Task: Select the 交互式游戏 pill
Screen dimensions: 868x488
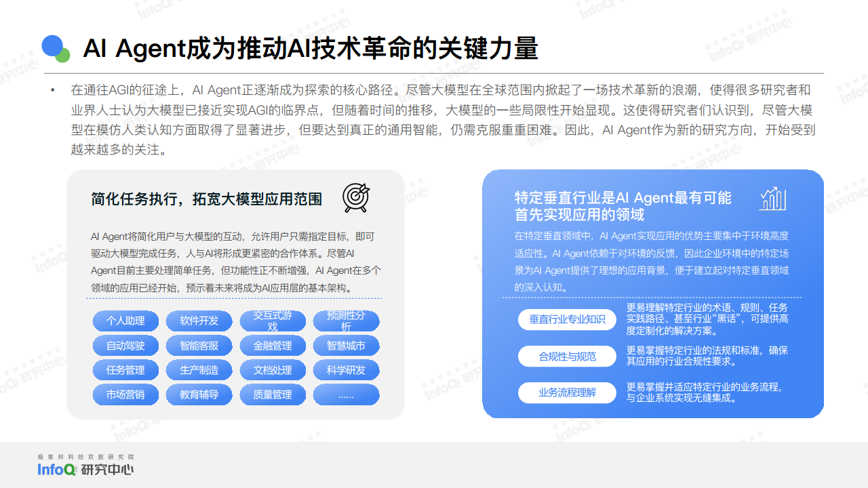Action: coord(273,321)
